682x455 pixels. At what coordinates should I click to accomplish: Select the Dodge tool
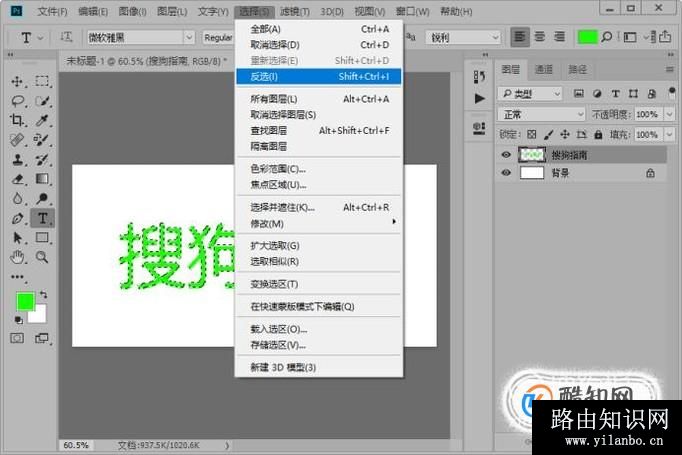point(42,198)
